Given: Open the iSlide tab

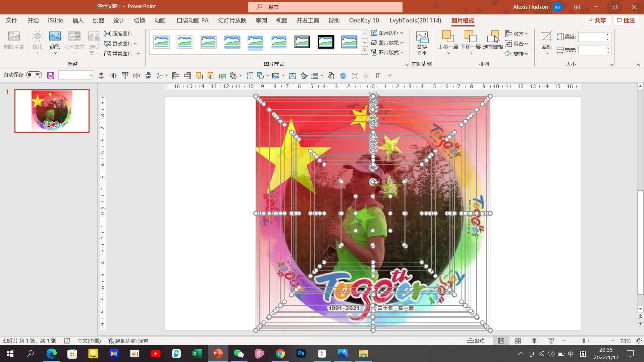Looking at the screenshot, I should tap(55, 20).
